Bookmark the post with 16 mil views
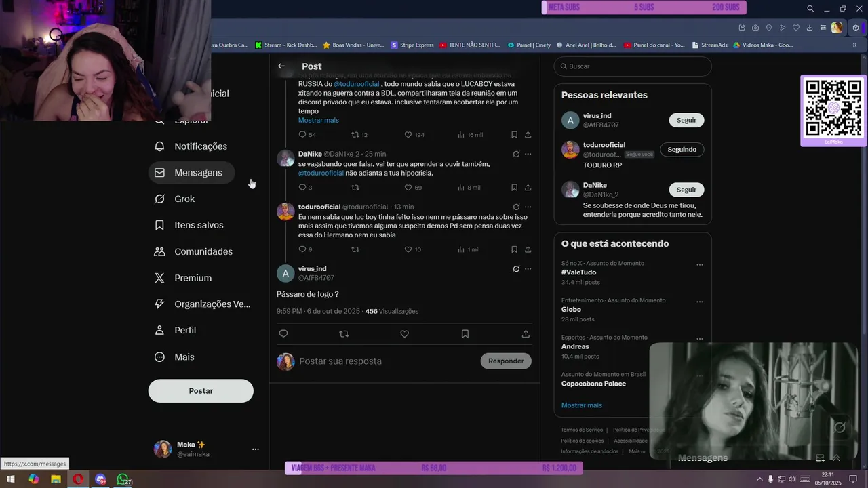 click(514, 135)
